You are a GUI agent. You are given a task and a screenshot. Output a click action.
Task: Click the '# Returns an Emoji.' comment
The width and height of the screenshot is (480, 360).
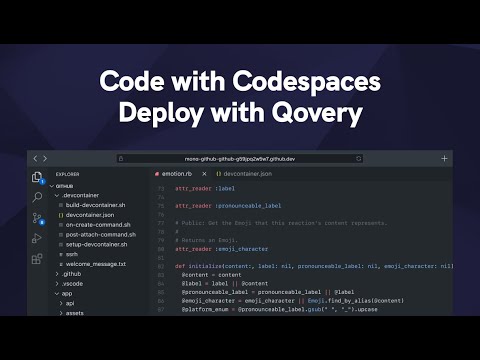point(206,240)
